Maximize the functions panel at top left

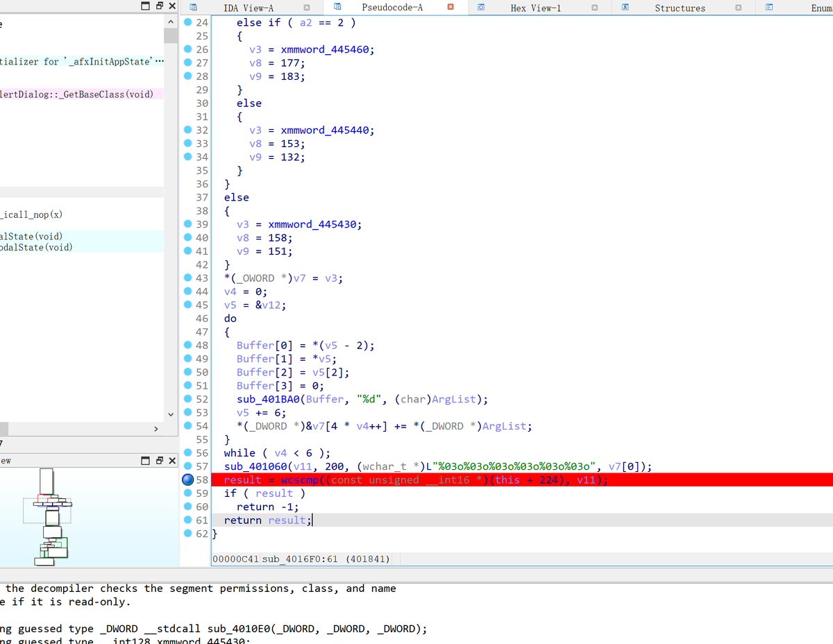tap(146, 6)
